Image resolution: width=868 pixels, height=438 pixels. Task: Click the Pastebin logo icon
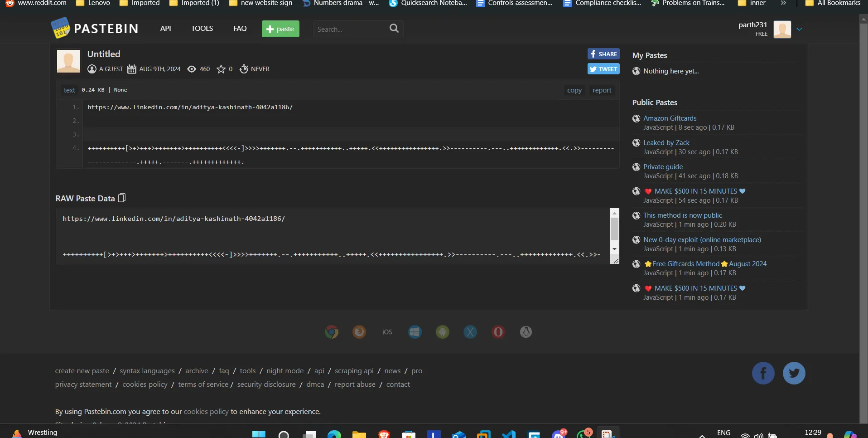pos(61,28)
